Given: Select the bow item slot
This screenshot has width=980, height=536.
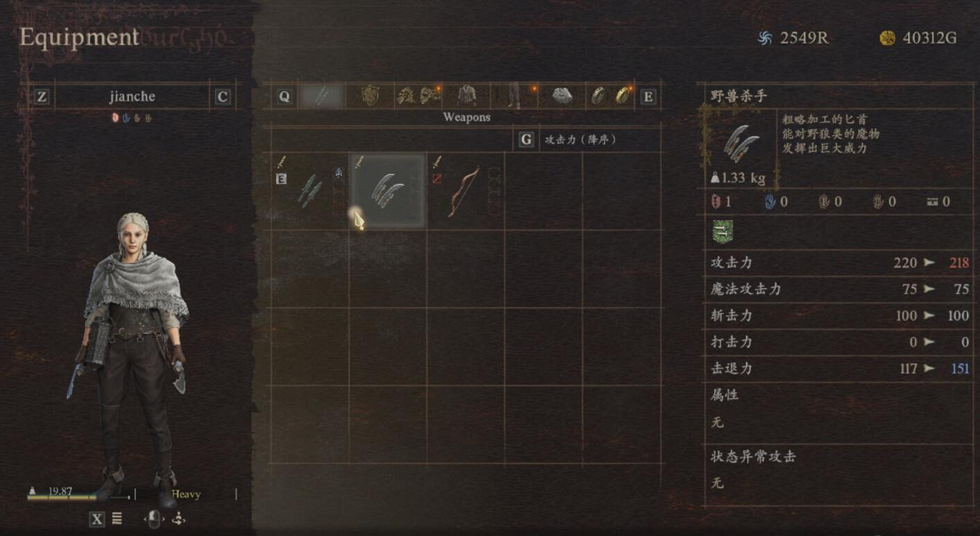Looking at the screenshot, I should 465,191.
